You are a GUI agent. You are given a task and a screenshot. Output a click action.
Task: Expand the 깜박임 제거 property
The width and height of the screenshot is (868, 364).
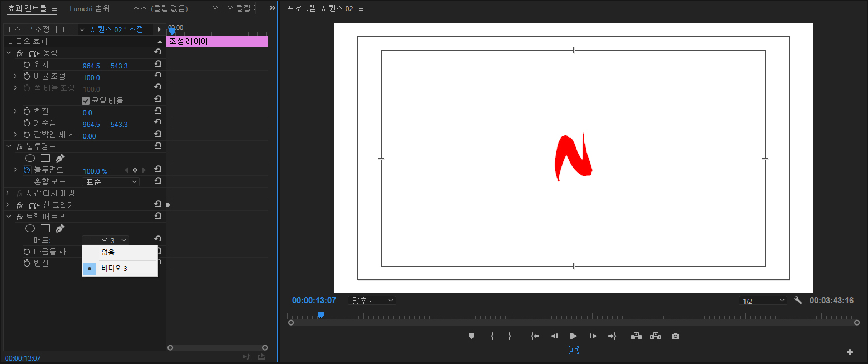(x=16, y=135)
